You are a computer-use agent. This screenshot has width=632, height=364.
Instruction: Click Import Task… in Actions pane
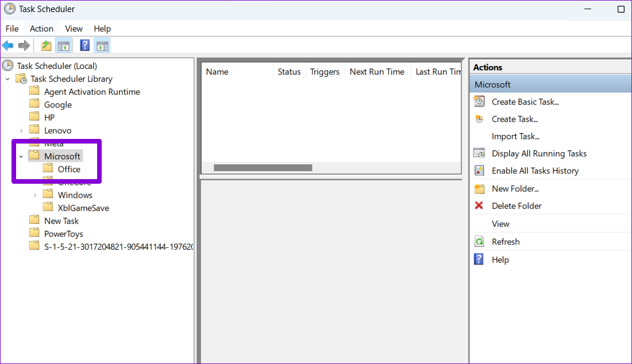coord(515,137)
